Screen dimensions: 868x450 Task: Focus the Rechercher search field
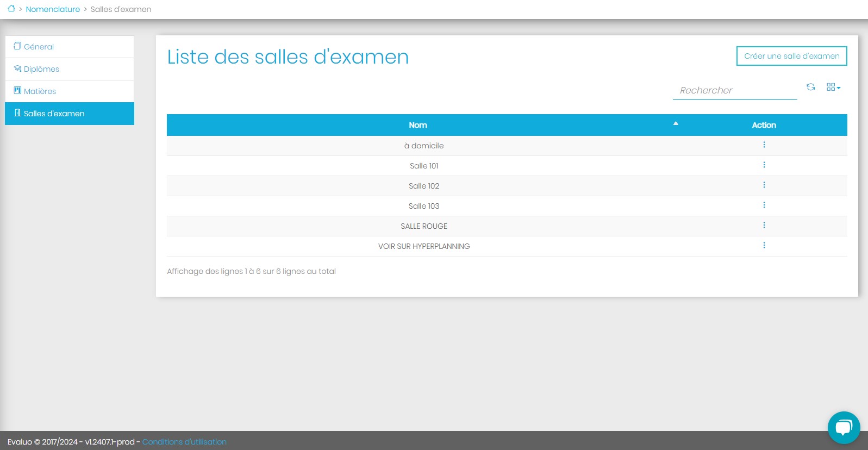click(734, 90)
